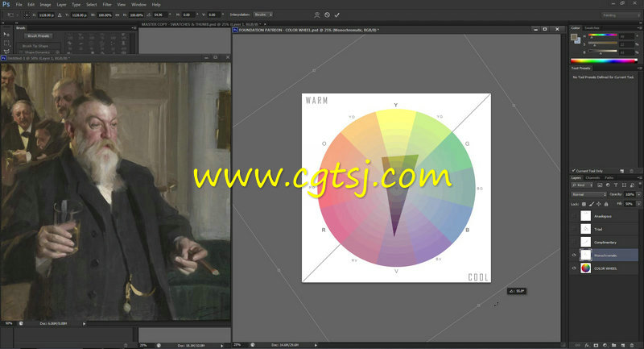Select MASTER COPY - SWATCHES document tab
The width and height of the screenshot is (644, 349).
(200, 24)
